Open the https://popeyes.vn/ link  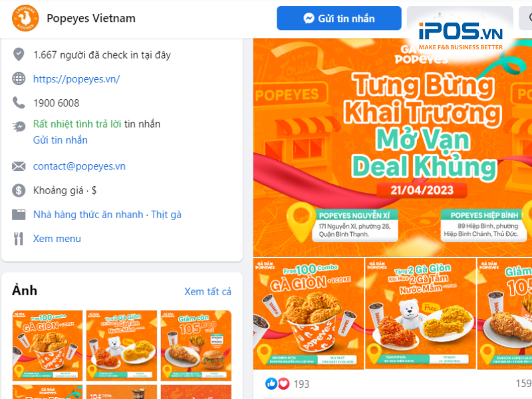[x=76, y=79]
